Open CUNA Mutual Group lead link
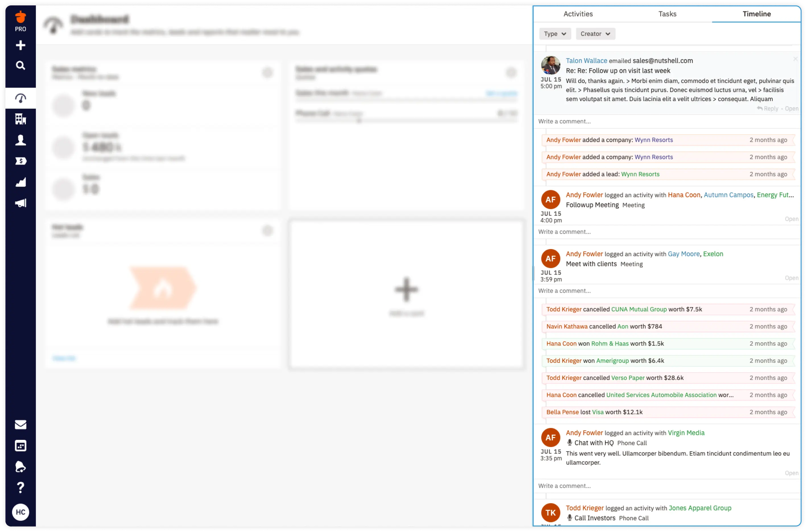807x532 pixels. click(x=639, y=309)
